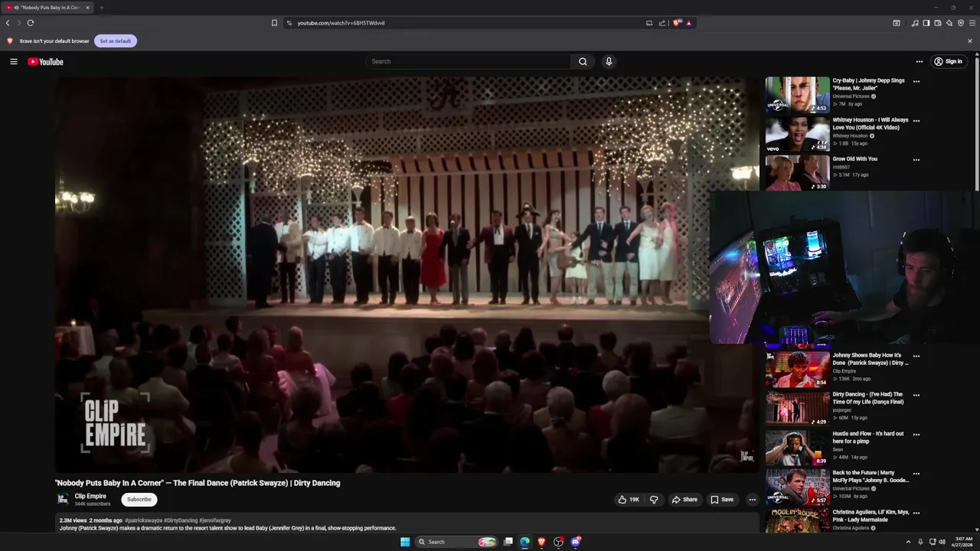Open Clip Empire channel name link

(90, 496)
